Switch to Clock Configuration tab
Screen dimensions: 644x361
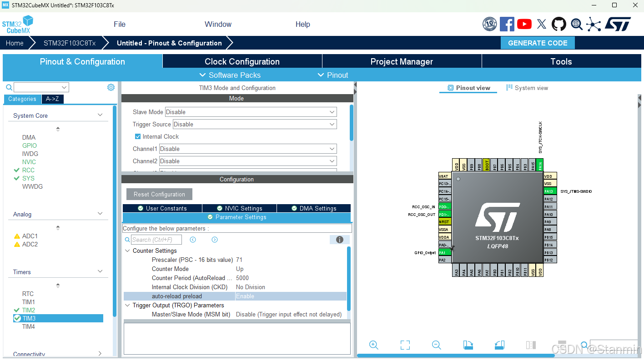[x=242, y=61]
